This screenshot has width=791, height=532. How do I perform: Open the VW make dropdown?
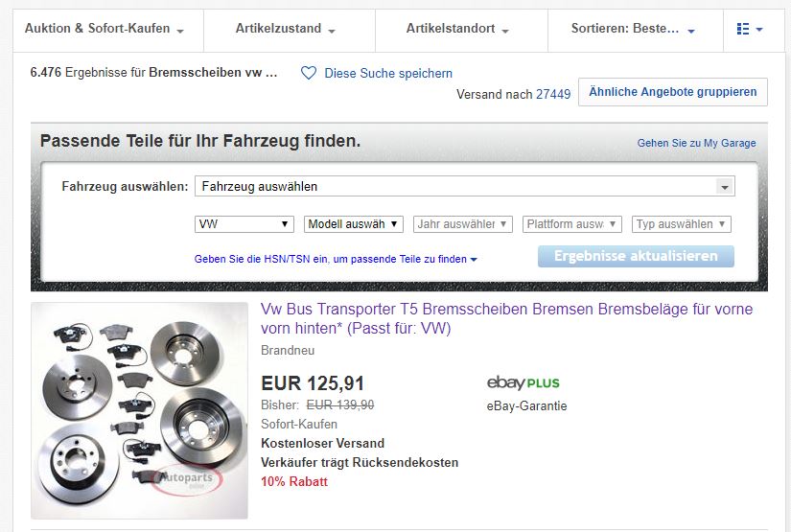coord(244,224)
